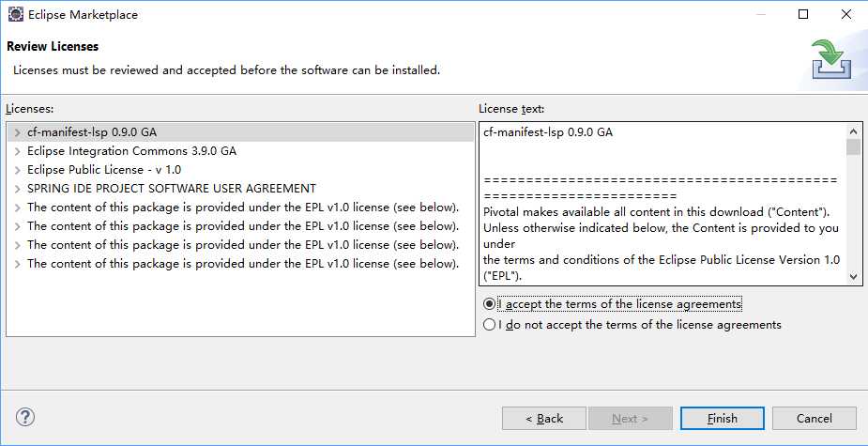Select Eclipse Integration Commons 3.9.0 GA item

(131, 150)
